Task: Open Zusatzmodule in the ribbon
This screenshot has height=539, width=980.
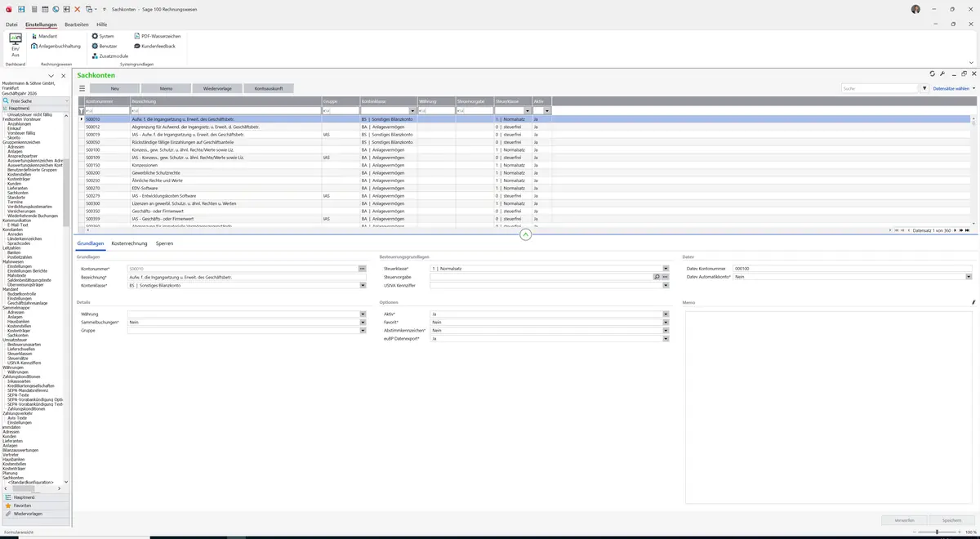Action: click(110, 56)
